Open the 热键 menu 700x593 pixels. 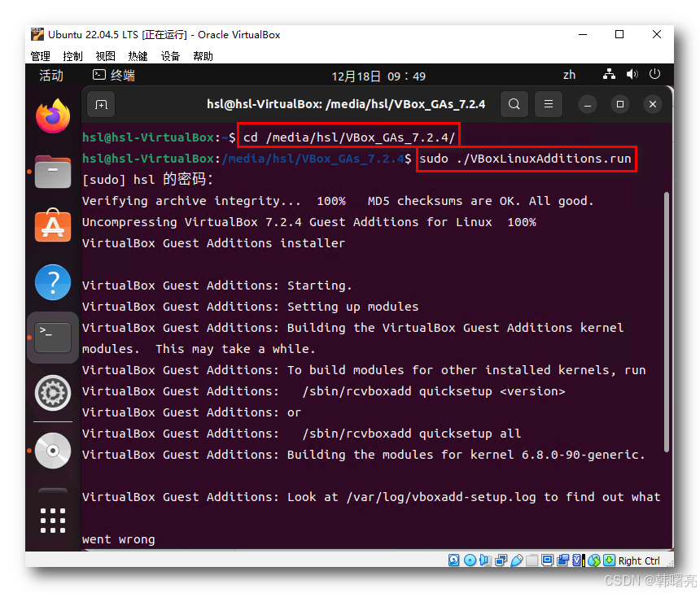[x=138, y=56]
